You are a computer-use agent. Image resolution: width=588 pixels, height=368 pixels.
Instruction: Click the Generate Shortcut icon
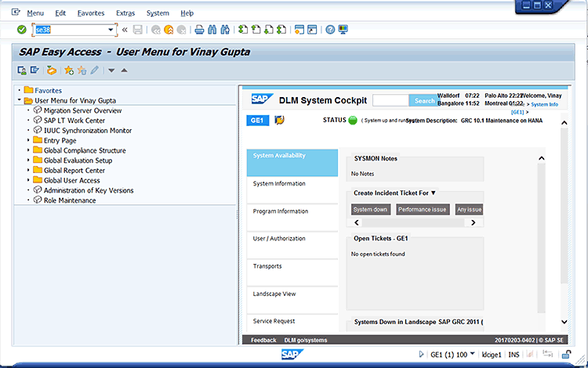point(312,30)
